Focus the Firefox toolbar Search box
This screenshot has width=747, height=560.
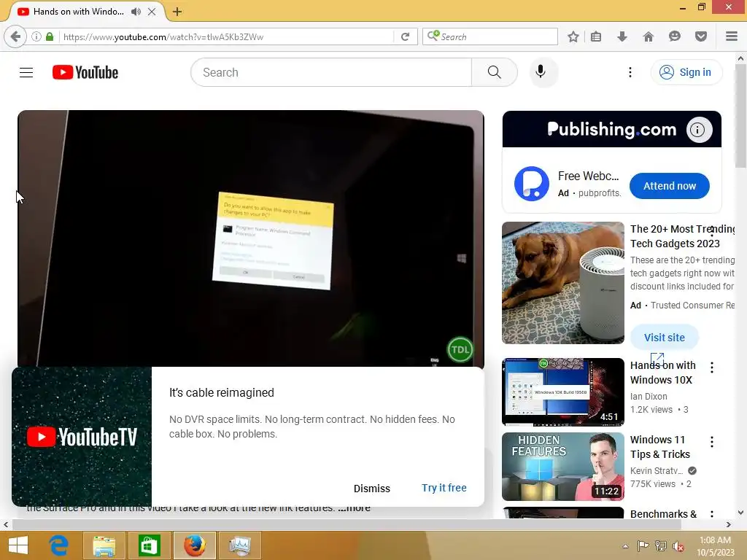[x=490, y=36]
